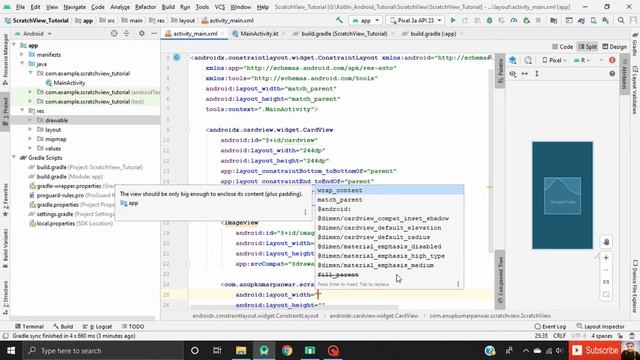640x360 pixels.
Task: Open the Event Log panel
Action: pos(550,326)
